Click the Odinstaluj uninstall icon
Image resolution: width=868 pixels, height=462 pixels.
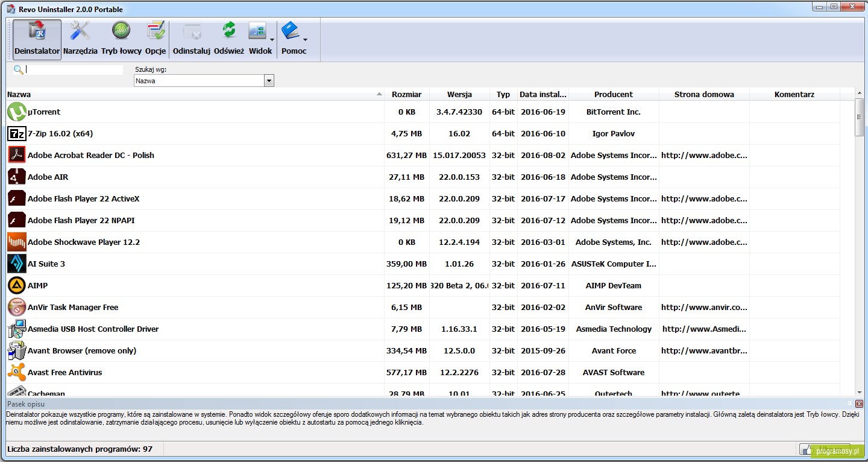pyautogui.click(x=192, y=30)
